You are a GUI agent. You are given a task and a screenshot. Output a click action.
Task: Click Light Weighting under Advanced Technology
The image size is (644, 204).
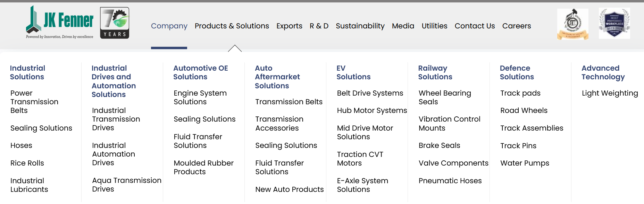[610, 94]
